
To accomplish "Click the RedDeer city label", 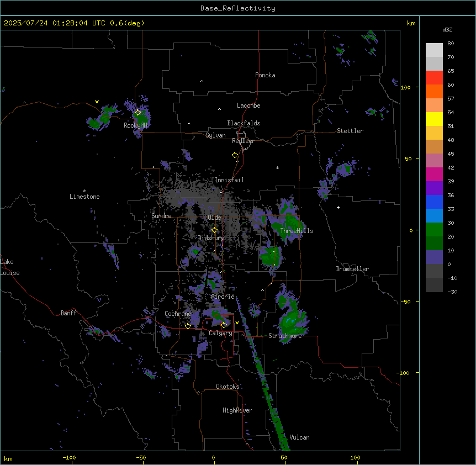I will pyautogui.click(x=243, y=141).
